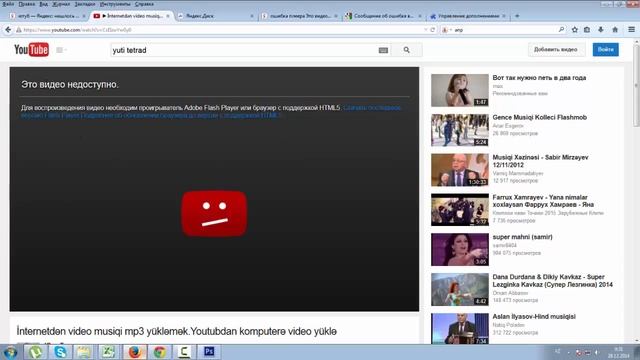This screenshot has width=640, height=360.
Task: Close the YouTube 'İnternetdən video musiq' tab
Action: (x=168, y=16)
